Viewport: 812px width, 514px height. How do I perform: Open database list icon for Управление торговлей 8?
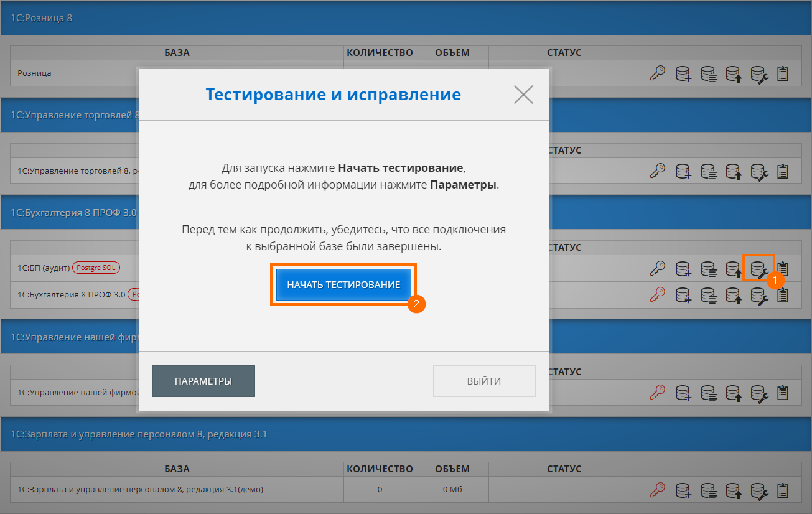coord(709,171)
